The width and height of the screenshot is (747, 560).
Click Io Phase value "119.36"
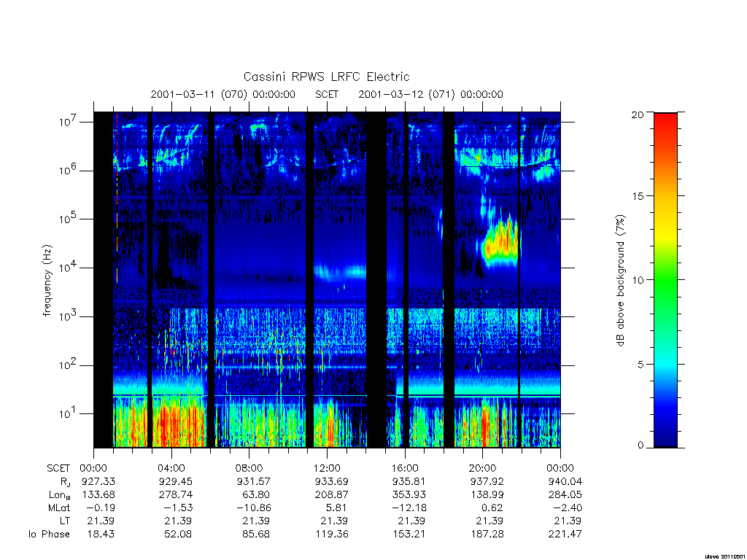point(332,534)
